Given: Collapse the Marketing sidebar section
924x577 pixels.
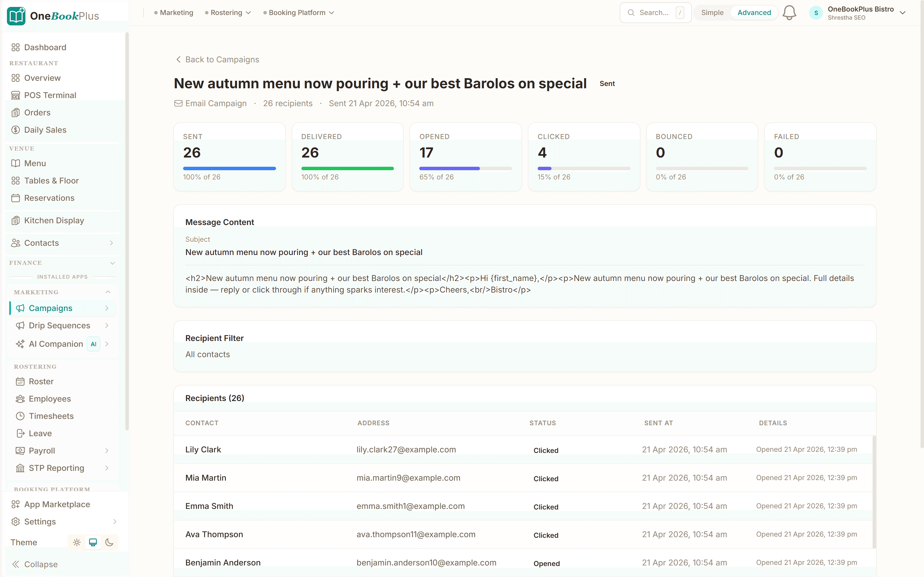Looking at the screenshot, I should click(108, 292).
